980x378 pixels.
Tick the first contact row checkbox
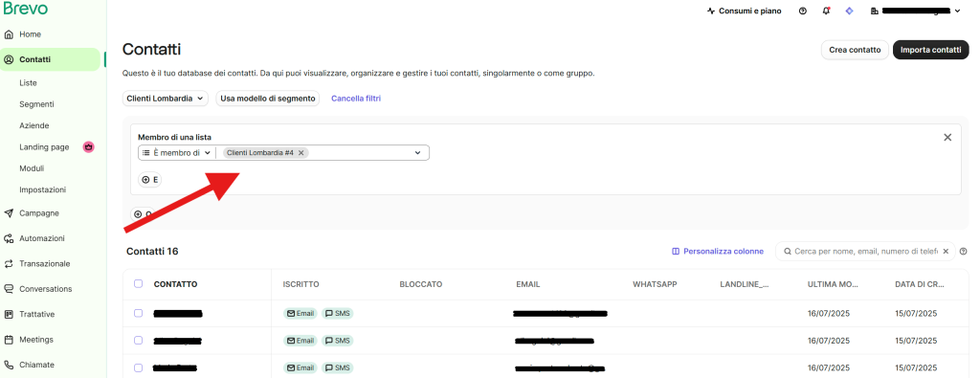(x=138, y=313)
